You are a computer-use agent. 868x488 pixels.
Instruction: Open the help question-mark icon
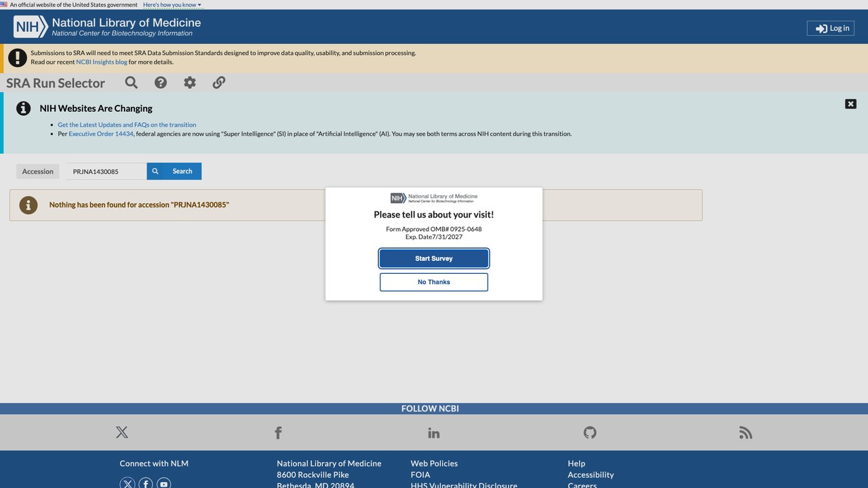161,83
